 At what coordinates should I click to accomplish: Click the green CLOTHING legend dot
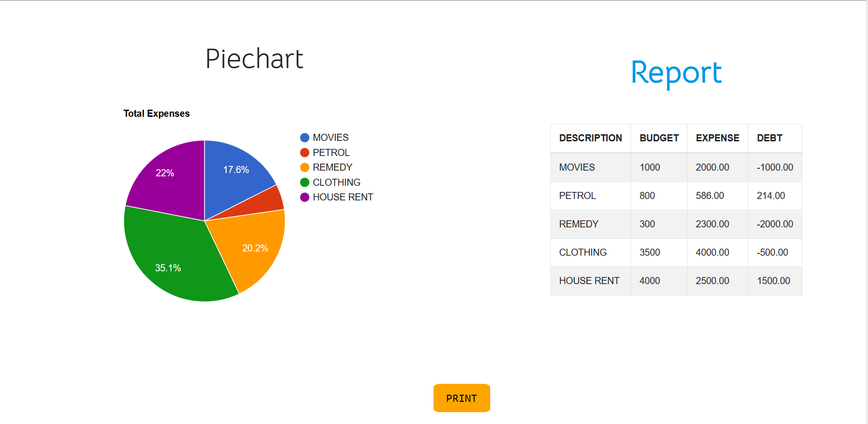coord(305,182)
